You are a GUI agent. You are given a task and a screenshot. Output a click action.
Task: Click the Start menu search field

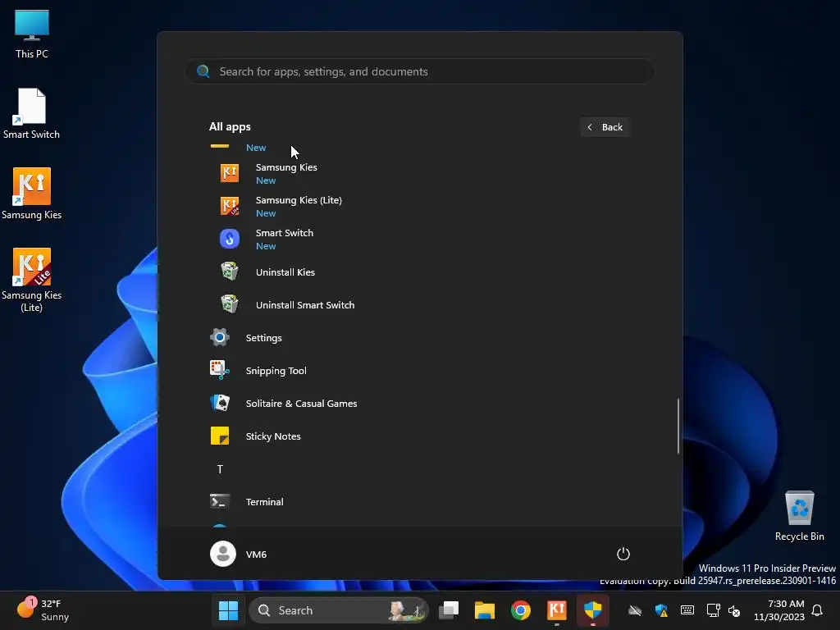pyautogui.click(x=419, y=71)
